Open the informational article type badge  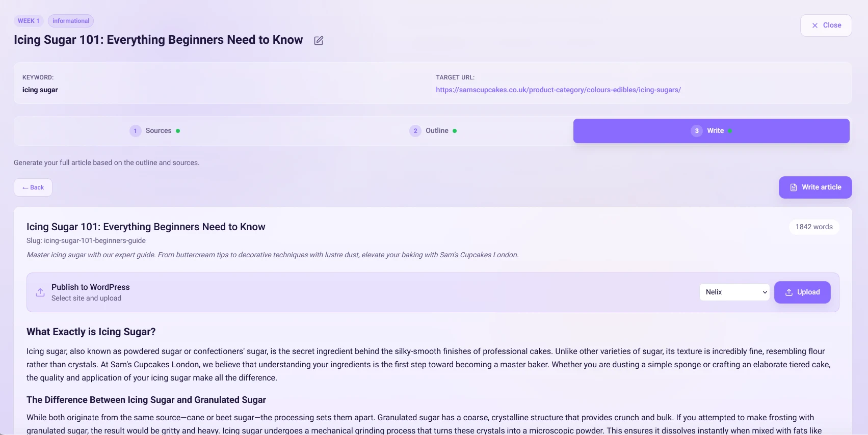tap(70, 21)
